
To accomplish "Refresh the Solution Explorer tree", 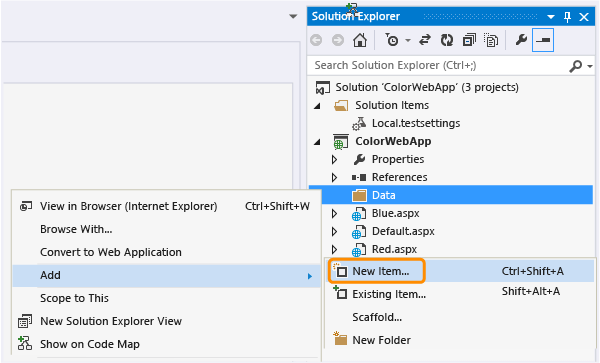I will point(447,40).
